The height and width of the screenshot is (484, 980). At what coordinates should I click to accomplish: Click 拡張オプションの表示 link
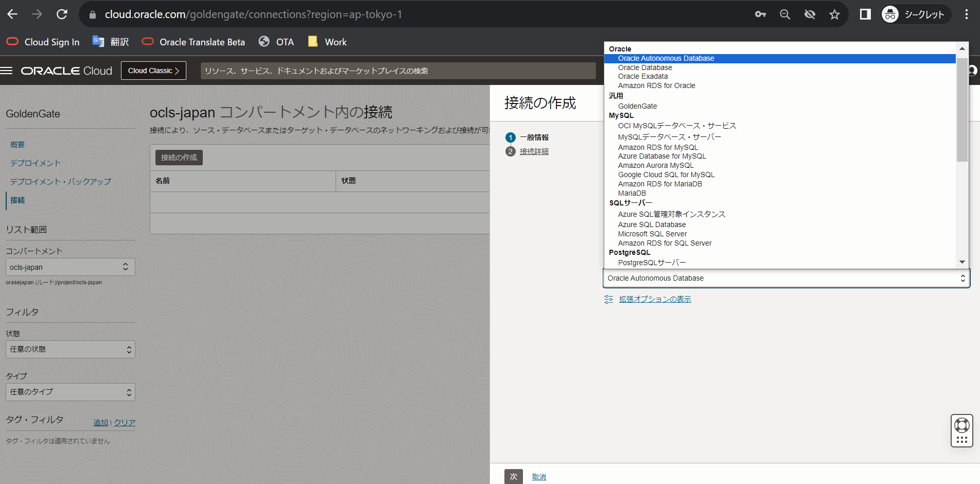point(655,299)
